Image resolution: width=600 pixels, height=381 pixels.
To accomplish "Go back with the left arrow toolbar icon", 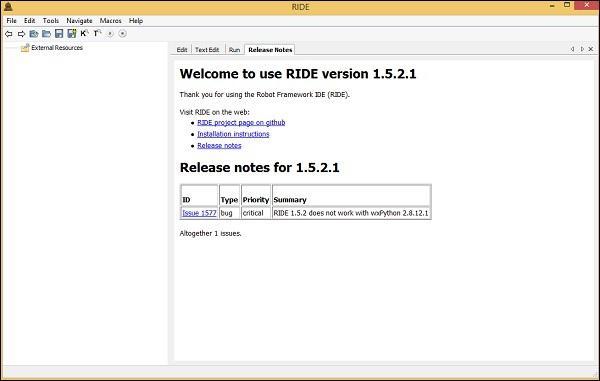I will [x=8, y=34].
